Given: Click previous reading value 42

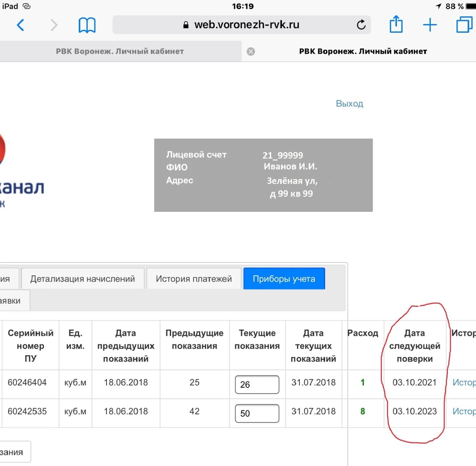Looking at the screenshot, I should click(x=194, y=411).
